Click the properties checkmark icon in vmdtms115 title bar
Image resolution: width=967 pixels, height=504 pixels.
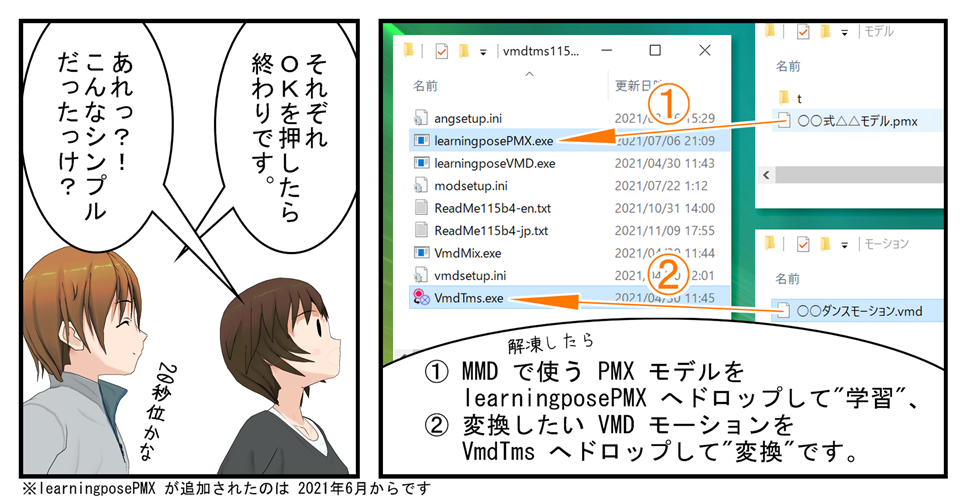pyautogui.click(x=442, y=51)
